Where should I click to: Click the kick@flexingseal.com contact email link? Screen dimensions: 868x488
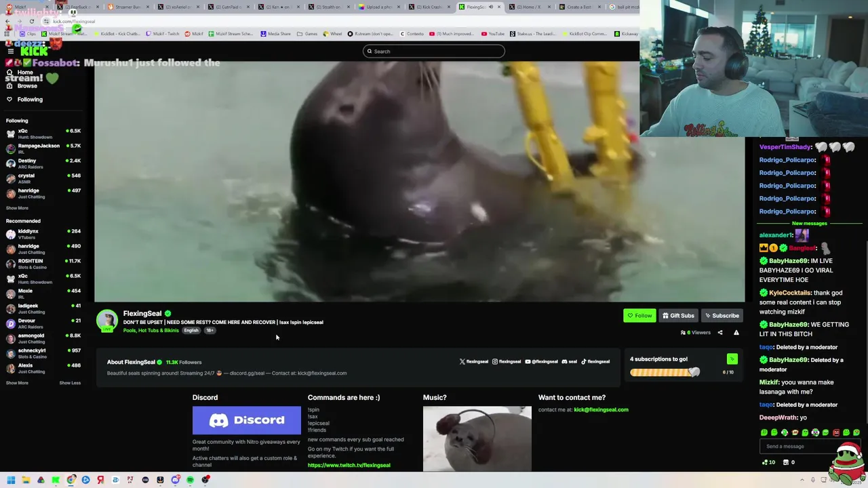pyautogui.click(x=601, y=410)
